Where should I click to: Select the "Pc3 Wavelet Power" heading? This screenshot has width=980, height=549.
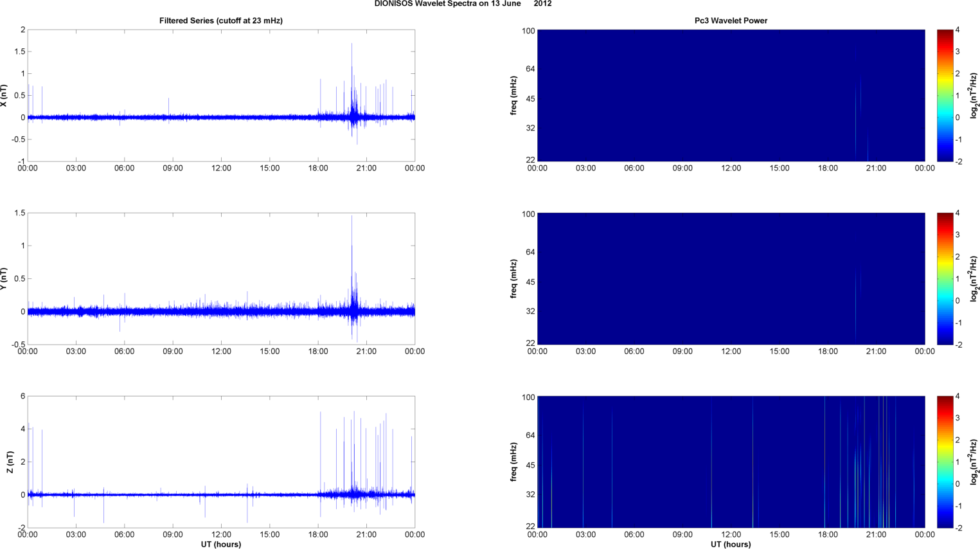coord(731,21)
